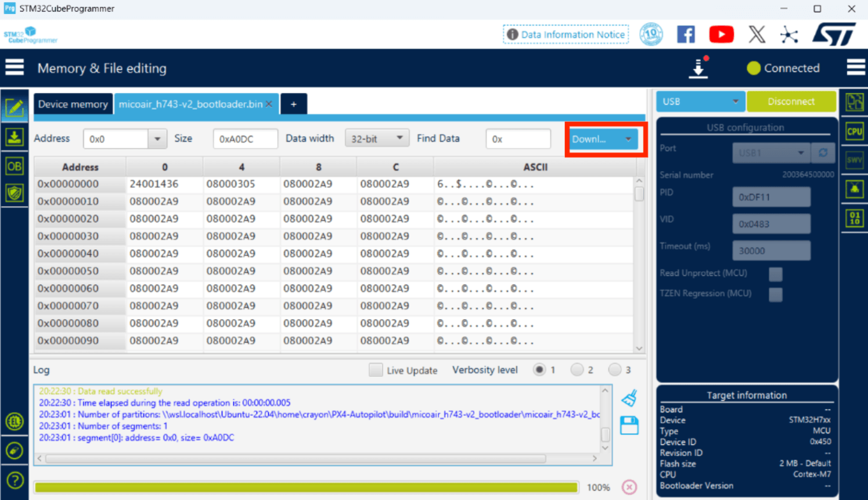Image resolution: width=868 pixels, height=500 pixels.
Task: Click the Timeout (ms) field 30000
Action: [x=772, y=250]
